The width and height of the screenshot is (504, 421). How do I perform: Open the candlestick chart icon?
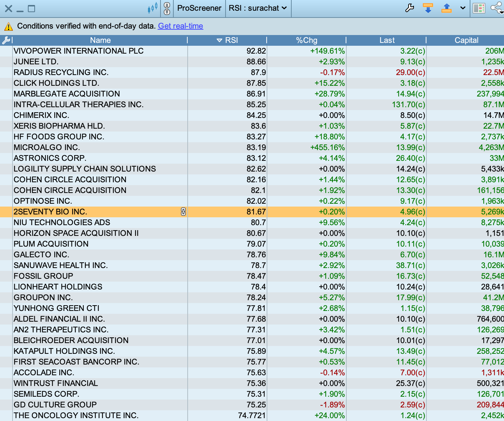tap(153, 8)
